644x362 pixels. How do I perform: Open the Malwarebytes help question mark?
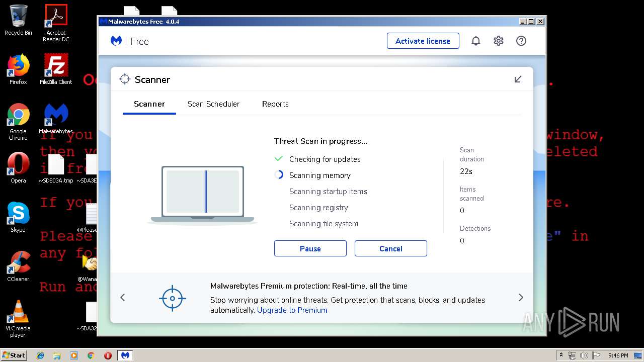[521, 41]
